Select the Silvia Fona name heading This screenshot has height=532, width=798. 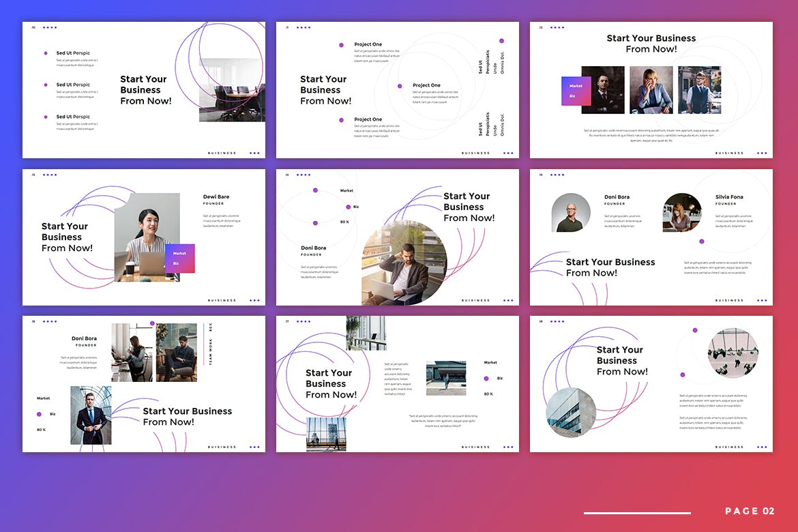[x=729, y=197]
